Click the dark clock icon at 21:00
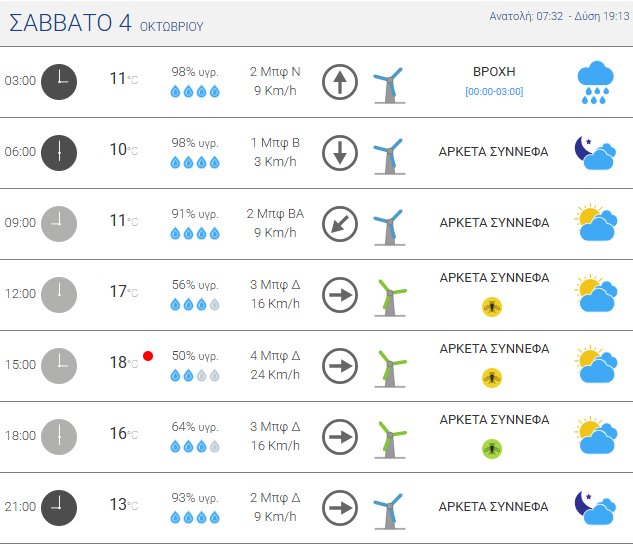The image size is (633, 544). pos(59,507)
